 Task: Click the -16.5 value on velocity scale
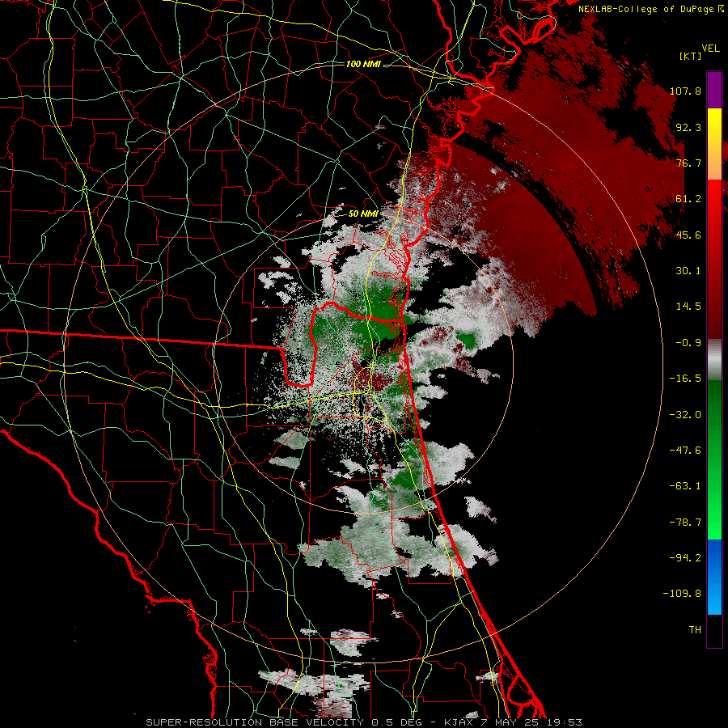click(x=685, y=379)
